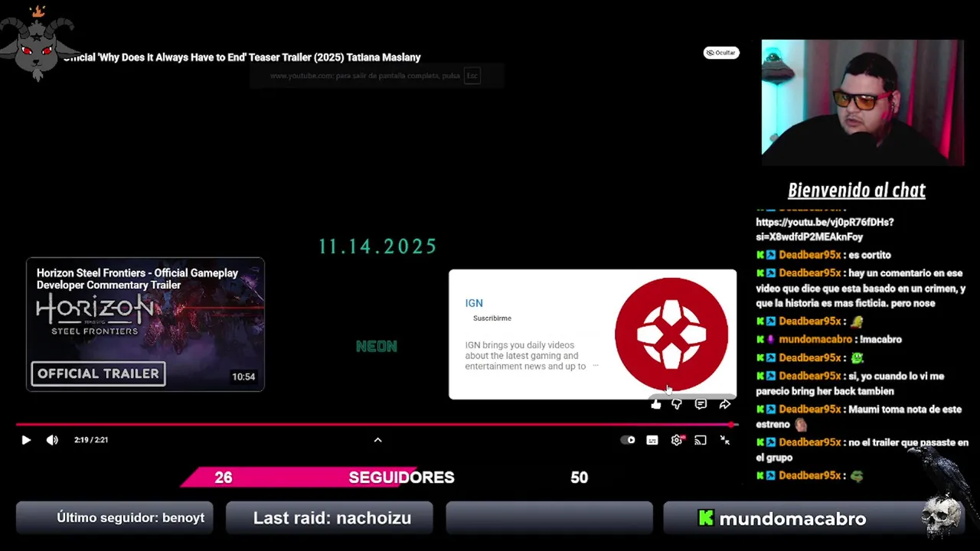Click the 'Maumi toma nota' chat message
Viewport: 980px width, 551px height.
click(x=859, y=417)
